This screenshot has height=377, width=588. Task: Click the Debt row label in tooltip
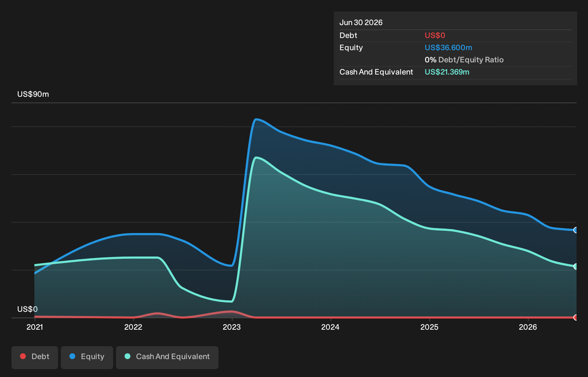pos(348,35)
